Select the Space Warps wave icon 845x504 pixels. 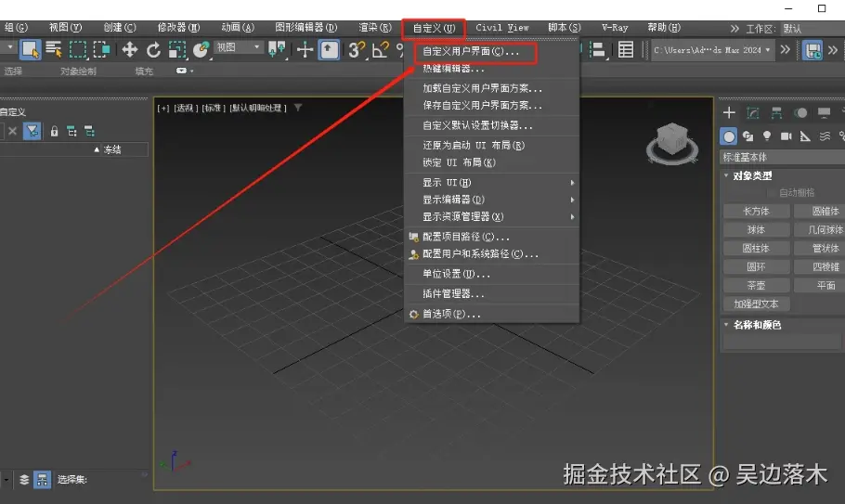pyautogui.click(x=825, y=136)
